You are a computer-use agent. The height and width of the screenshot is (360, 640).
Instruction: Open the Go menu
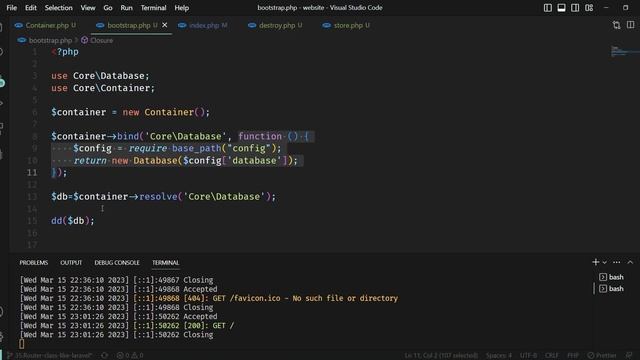tap(108, 8)
